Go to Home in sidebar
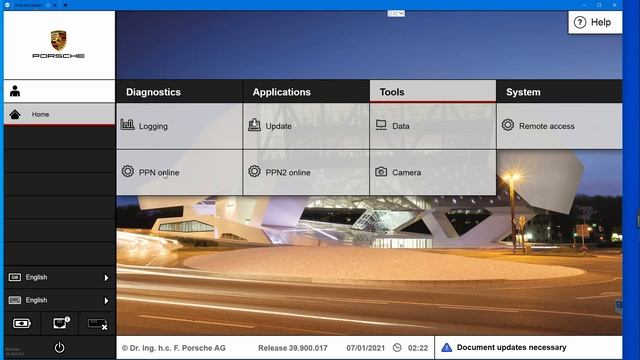This screenshot has width=640, height=360. coord(60,114)
